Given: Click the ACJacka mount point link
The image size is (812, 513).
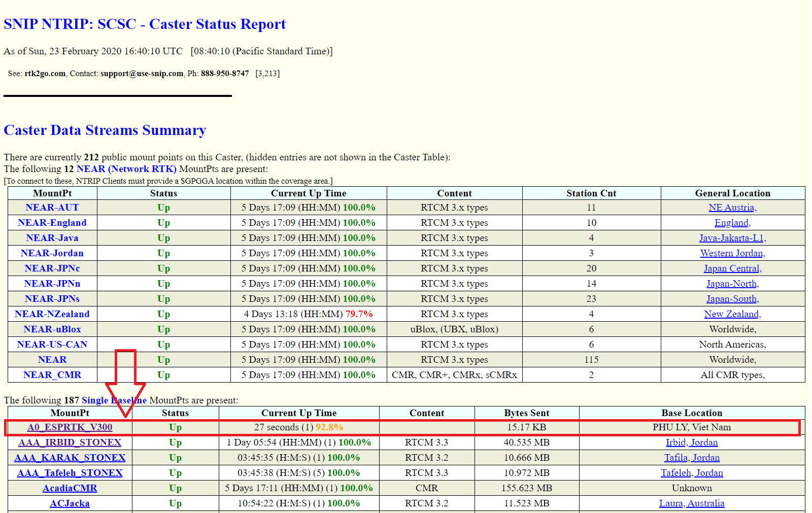Looking at the screenshot, I should click(x=70, y=503).
